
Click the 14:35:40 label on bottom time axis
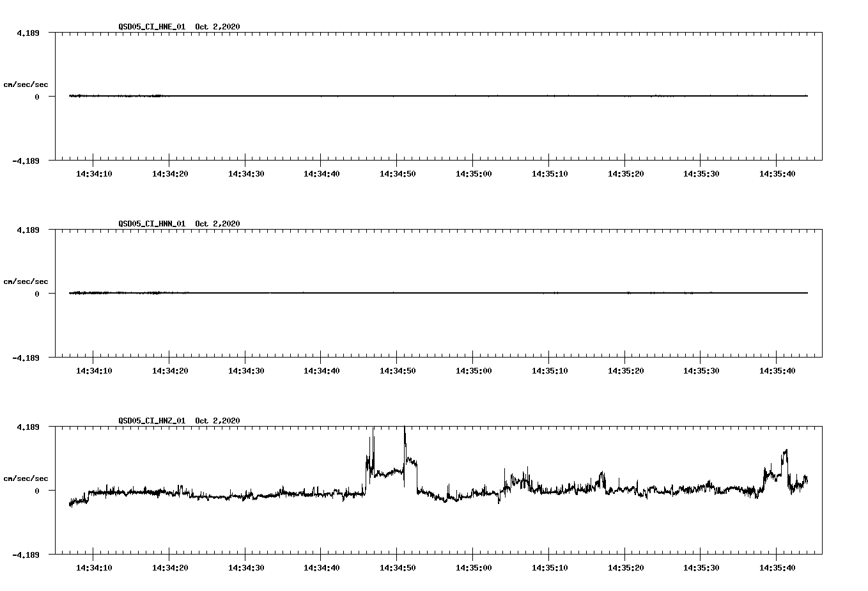click(x=777, y=567)
